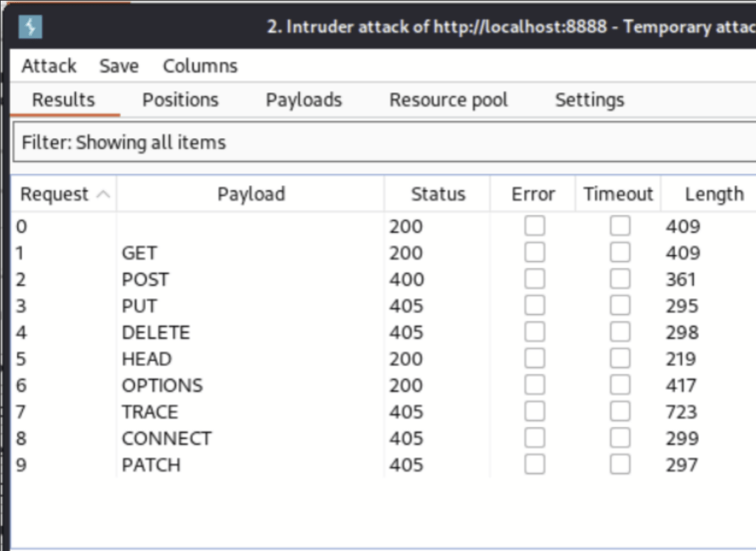Open the Save menu
This screenshot has width=756, height=551.
(x=119, y=66)
